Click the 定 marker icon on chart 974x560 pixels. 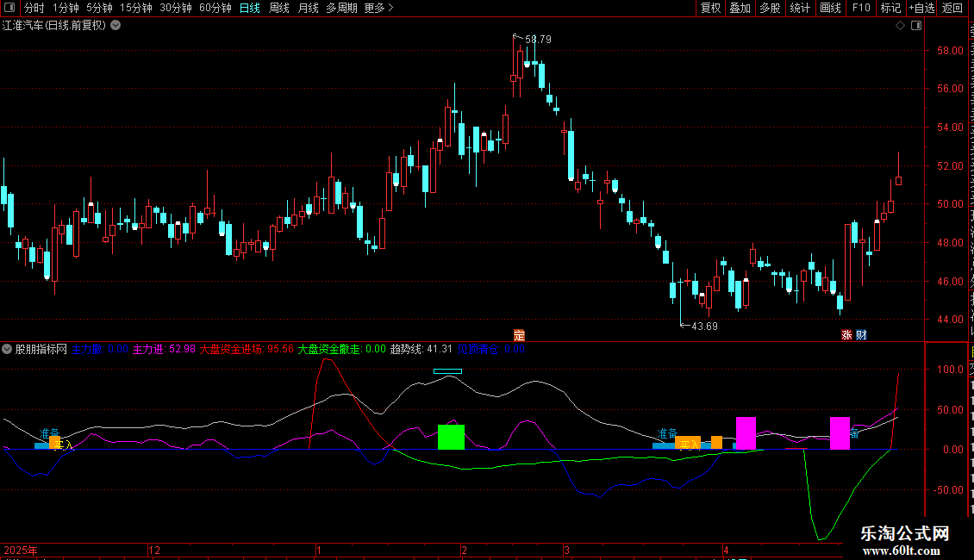(519, 335)
